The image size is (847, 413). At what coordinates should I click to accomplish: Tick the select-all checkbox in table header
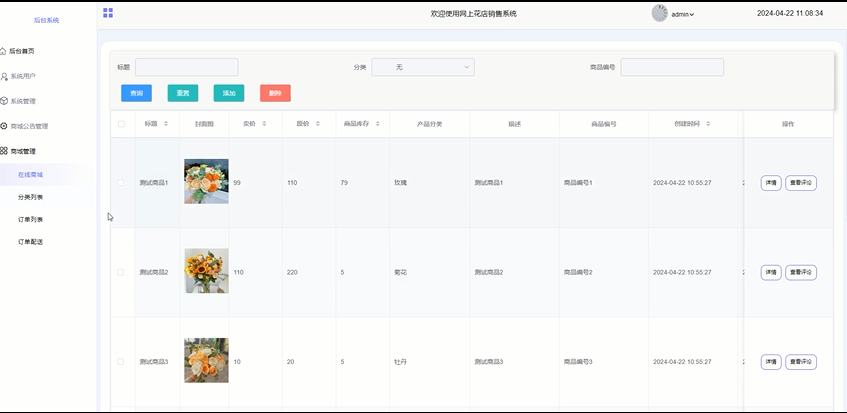[x=121, y=124]
